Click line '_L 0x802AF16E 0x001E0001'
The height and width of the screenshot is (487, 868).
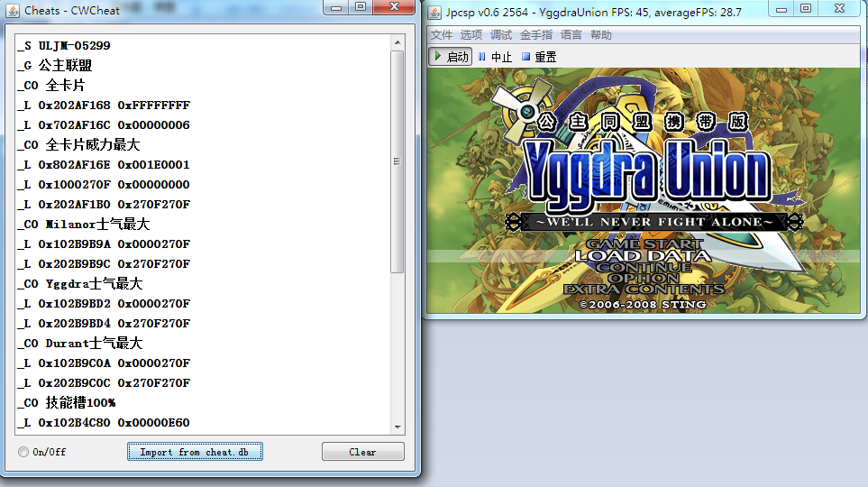(104, 164)
